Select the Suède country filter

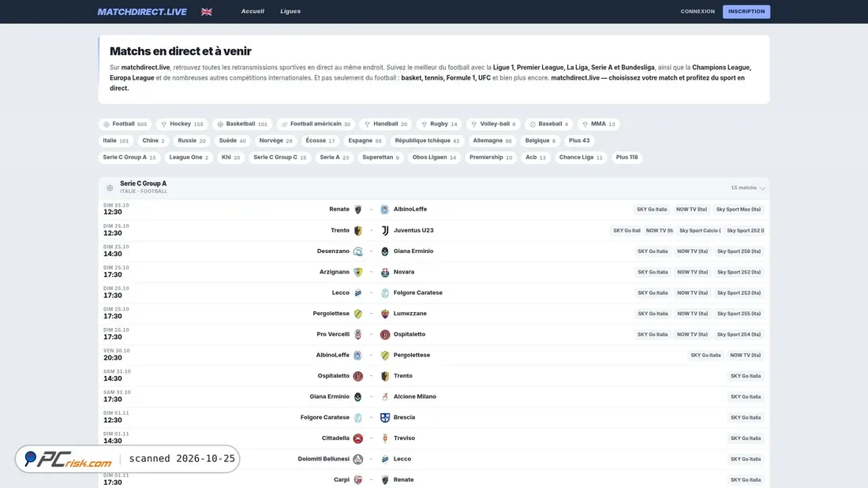coord(233,140)
